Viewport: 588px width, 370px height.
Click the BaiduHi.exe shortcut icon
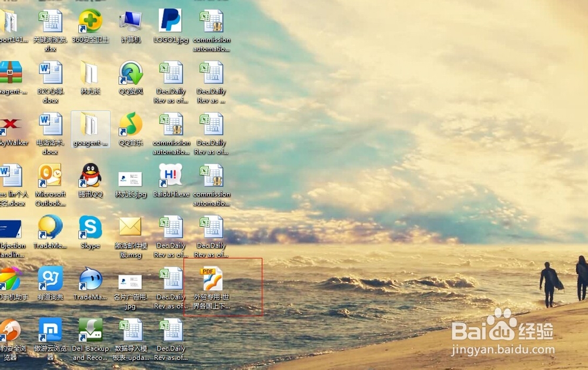pos(171,175)
